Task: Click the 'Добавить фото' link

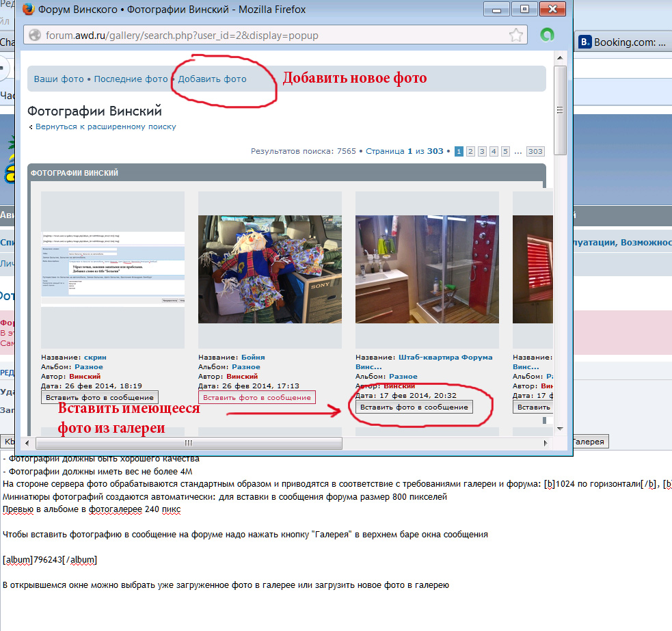Action: [x=212, y=79]
